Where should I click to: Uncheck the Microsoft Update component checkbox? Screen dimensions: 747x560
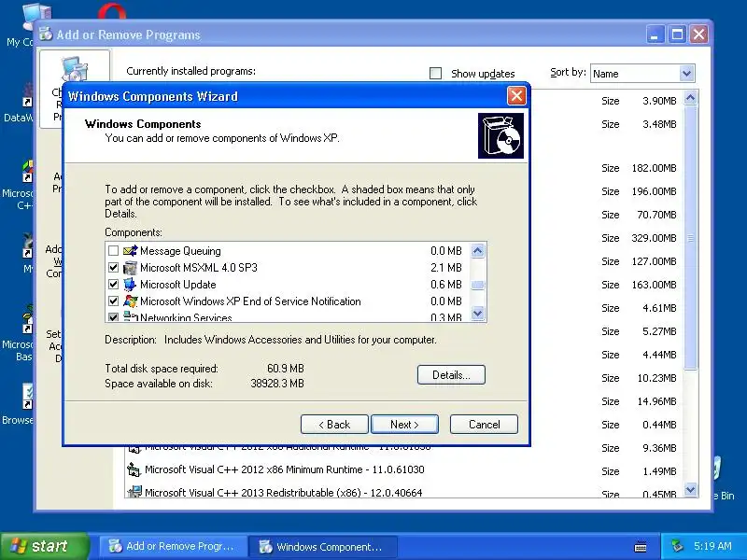point(113,285)
